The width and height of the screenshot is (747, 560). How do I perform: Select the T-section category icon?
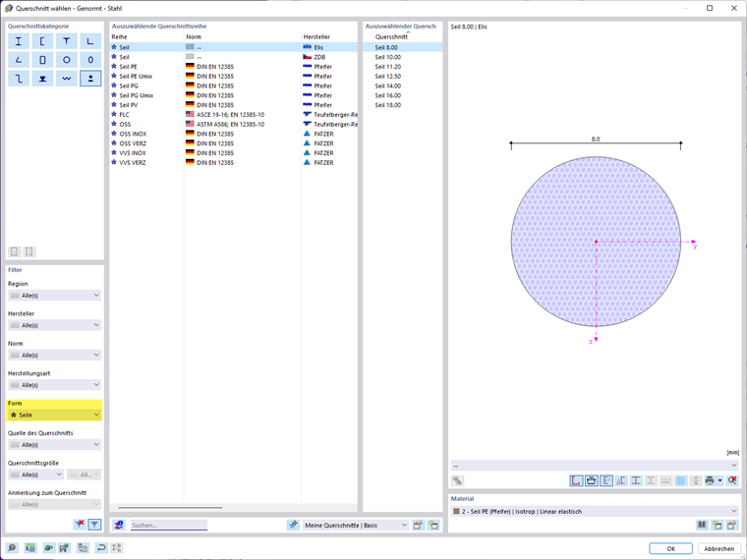[67, 41]
